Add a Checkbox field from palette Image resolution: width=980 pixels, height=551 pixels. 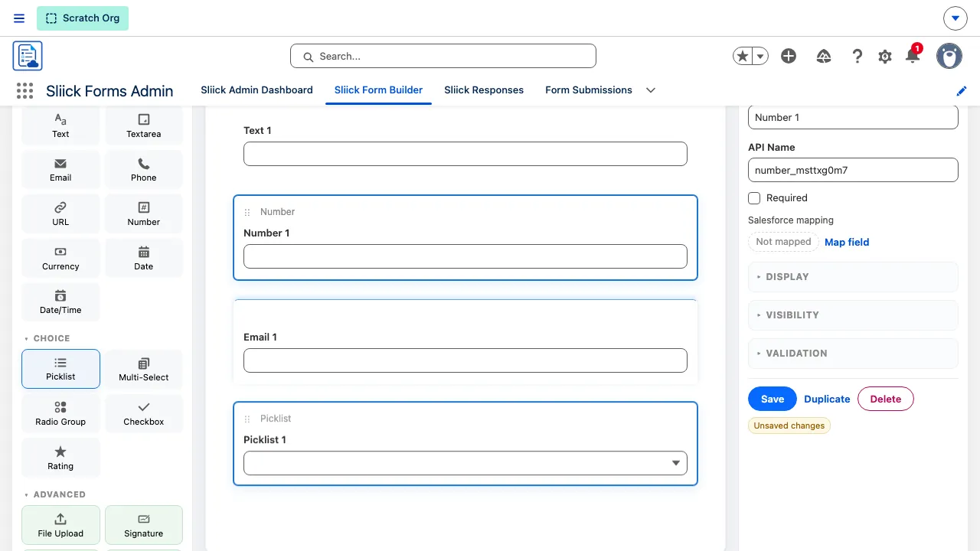tap(144, 414)
